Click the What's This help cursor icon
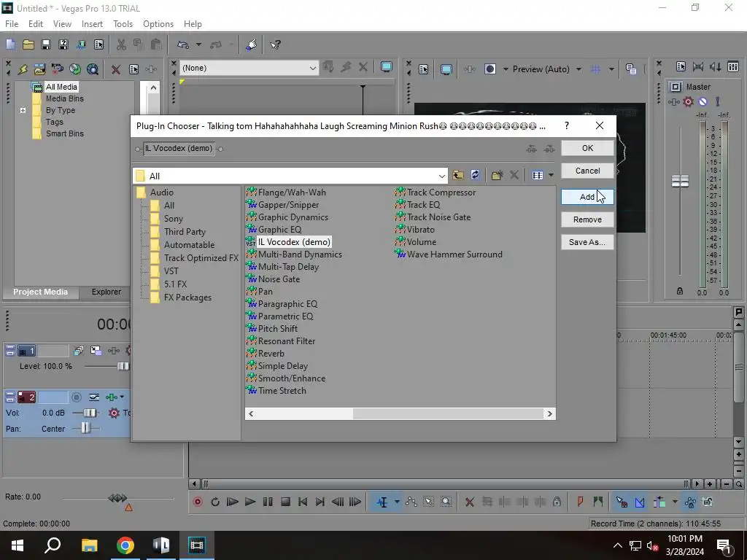This screenshot has width=747, height=560. [275, 44]
